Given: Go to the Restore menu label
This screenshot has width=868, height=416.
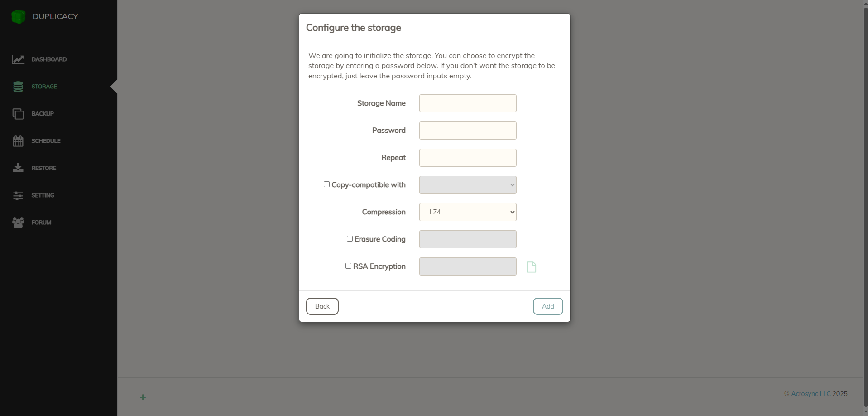Looking at the screenshot, I should (x=43, y=168).
